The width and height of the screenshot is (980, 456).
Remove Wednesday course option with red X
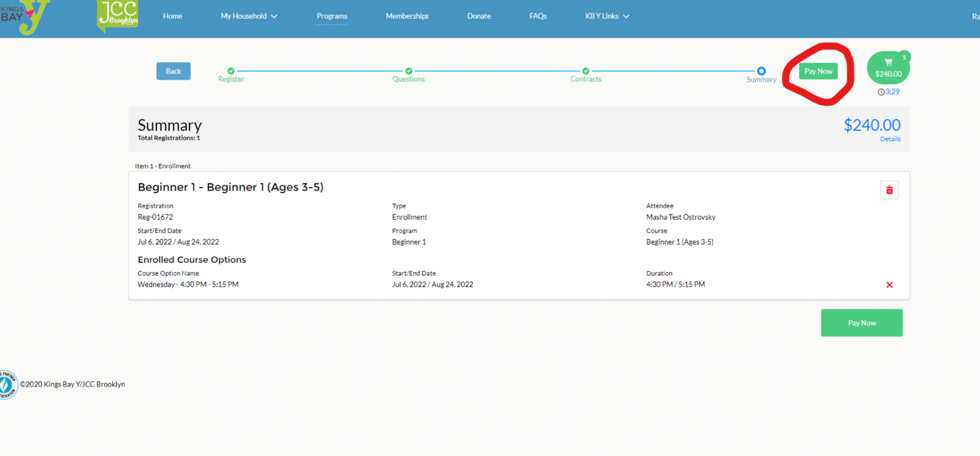[889, 285]
